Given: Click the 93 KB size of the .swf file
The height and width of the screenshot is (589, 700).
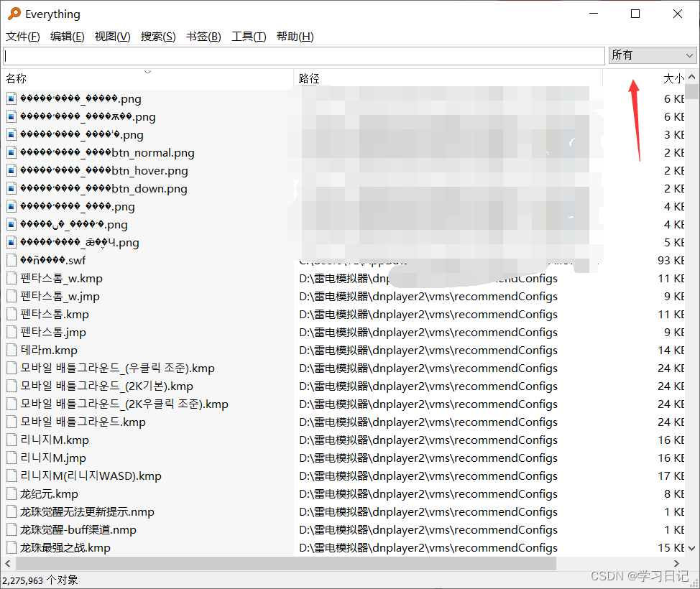Looking at the screenshot, I should pyautogui.click(x=671, y=260).
